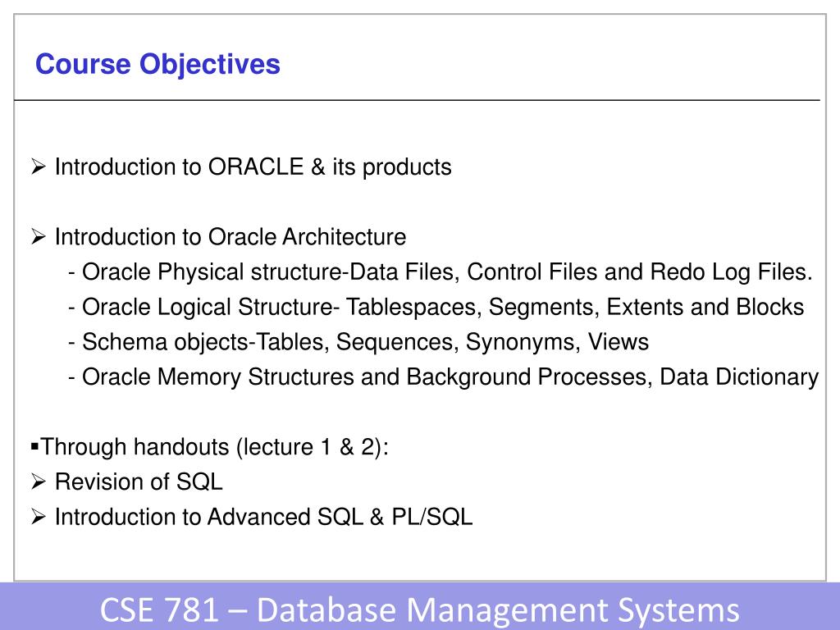Click the 'CSE 781 – Database Management Systems' footer
This screenshot has height=630, width=840.
(x=419, y=609)
